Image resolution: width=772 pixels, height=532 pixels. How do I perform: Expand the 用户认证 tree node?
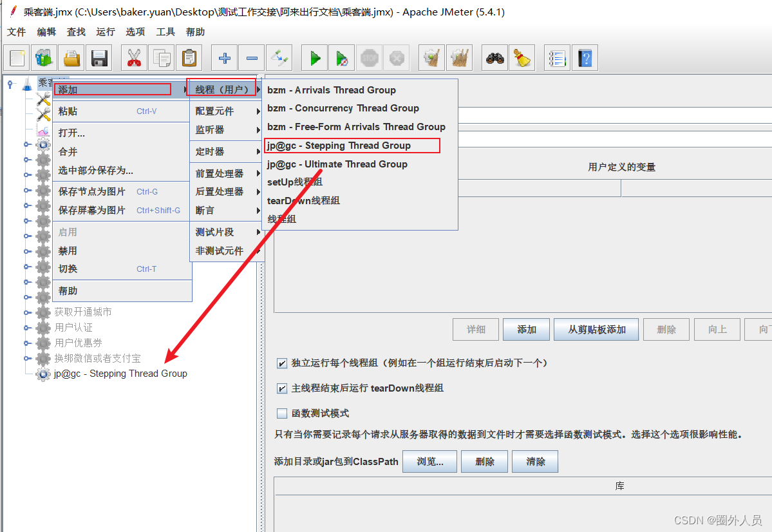click(26, 328)
